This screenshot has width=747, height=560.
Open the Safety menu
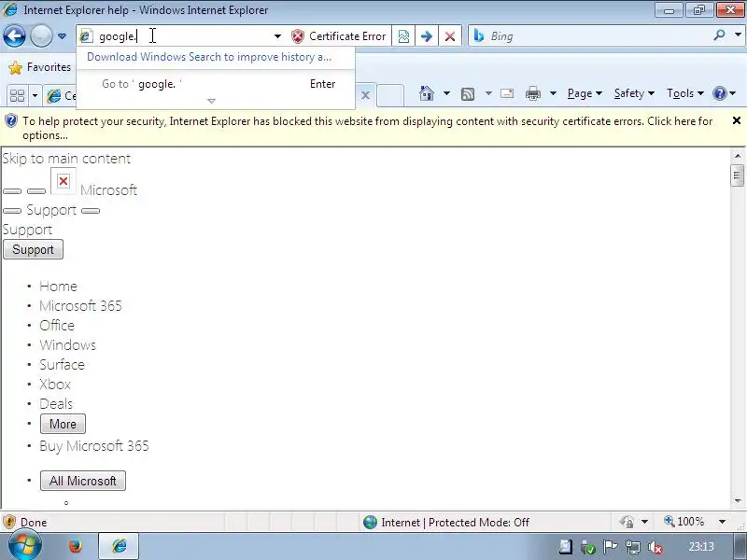click(634, 93)
